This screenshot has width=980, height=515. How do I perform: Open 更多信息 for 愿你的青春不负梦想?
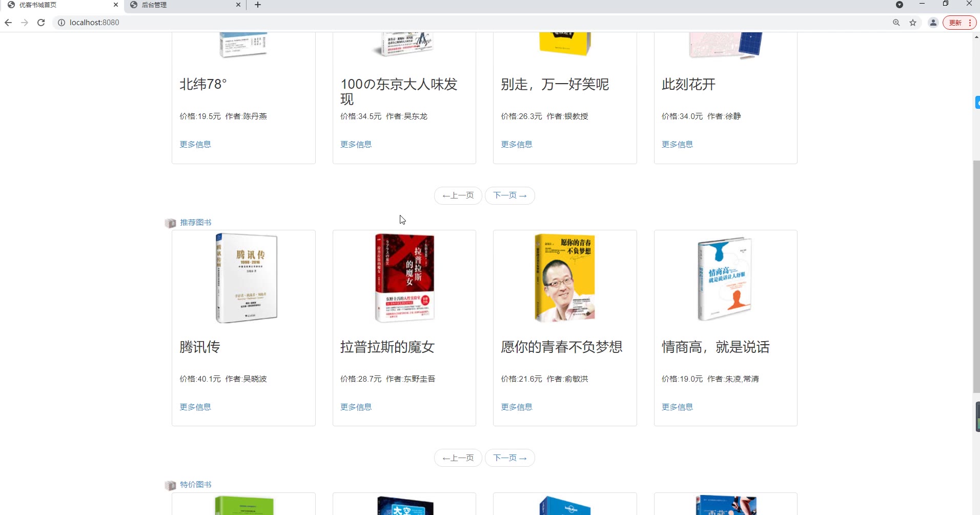[x=517, y=407]
